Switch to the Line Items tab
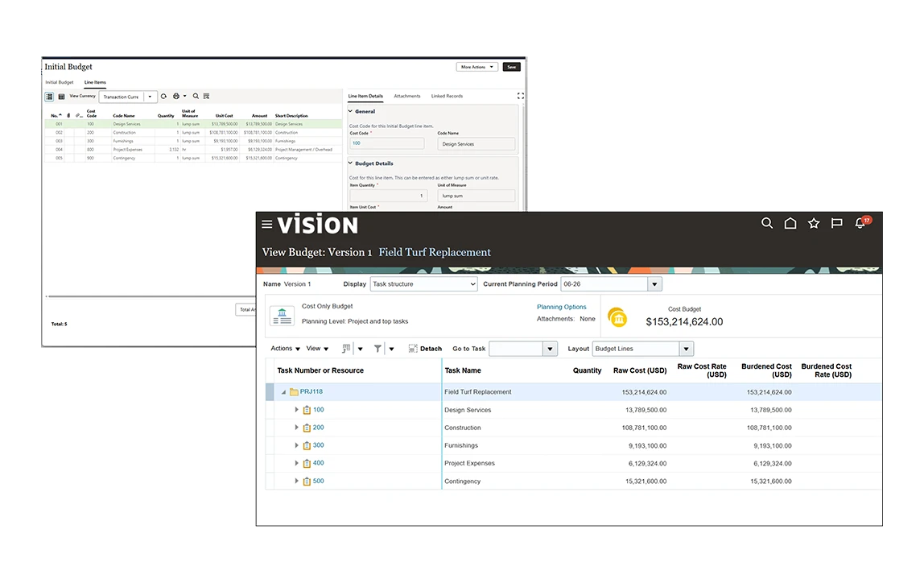 pos(95,82)
